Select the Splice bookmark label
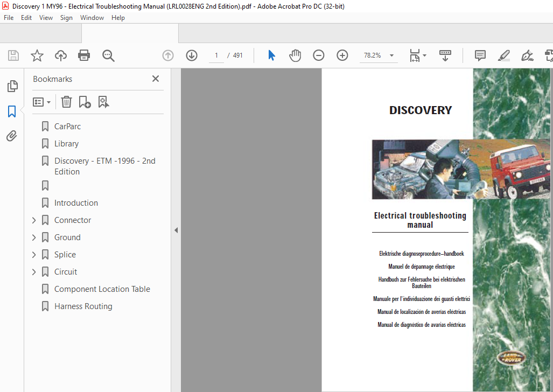553x392 pixels. tap(65, 255)
